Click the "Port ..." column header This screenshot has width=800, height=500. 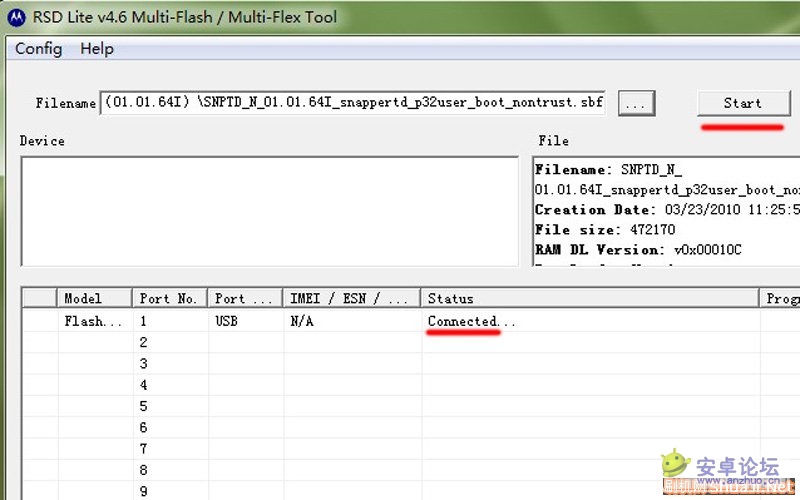(x=245, y=298)
